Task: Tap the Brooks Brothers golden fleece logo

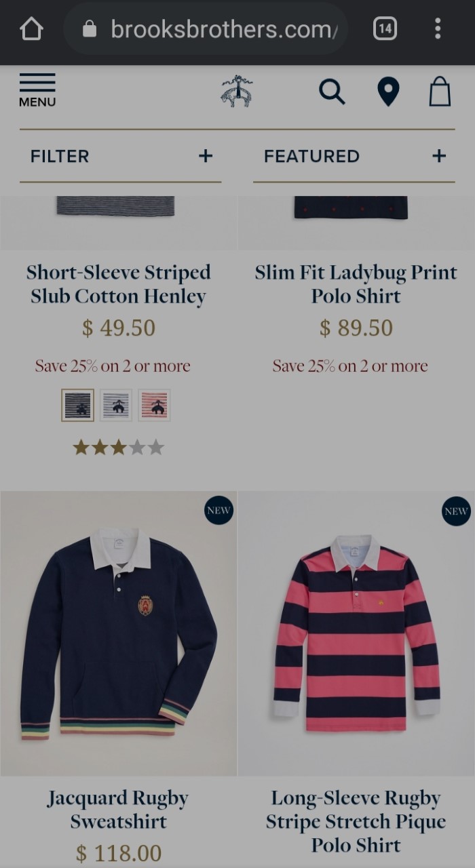Action: [x=237, y=92]
